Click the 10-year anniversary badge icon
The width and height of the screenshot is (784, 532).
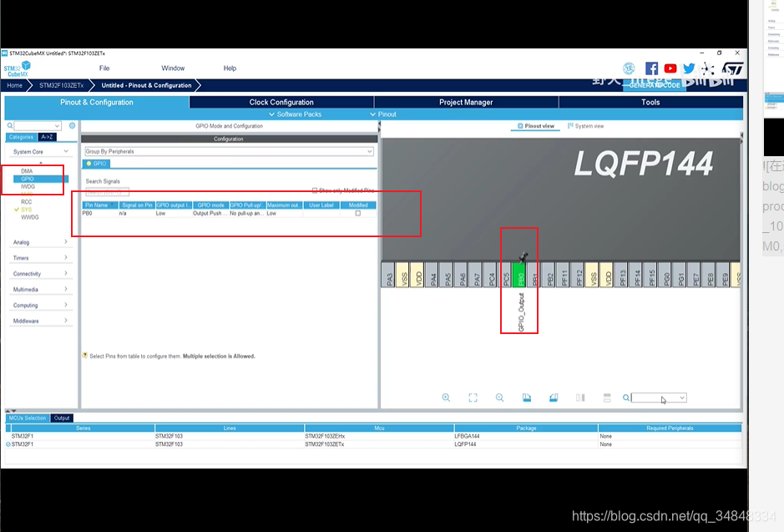pyautogui.click(x=629, y=68)
